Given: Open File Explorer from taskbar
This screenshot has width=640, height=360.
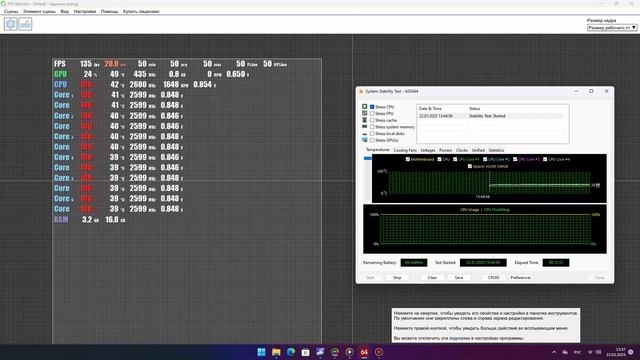Looking at the screenshot, I should (x=276, y=352).
